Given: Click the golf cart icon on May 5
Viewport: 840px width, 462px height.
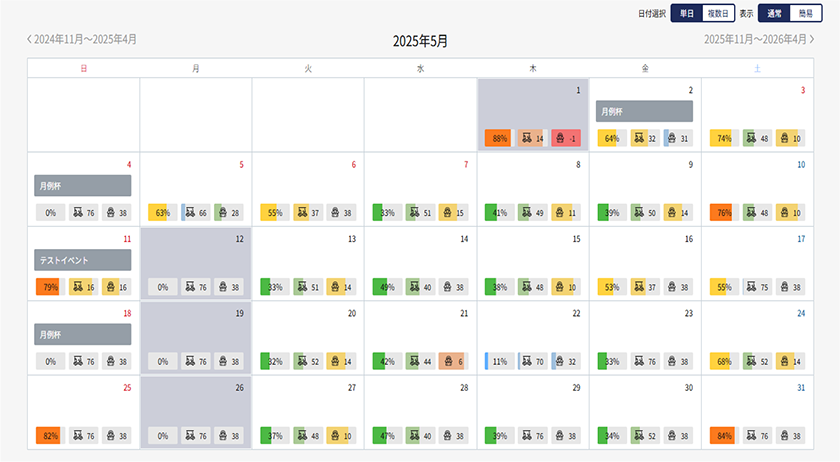Looking at the screenshot, I should 190,213.
